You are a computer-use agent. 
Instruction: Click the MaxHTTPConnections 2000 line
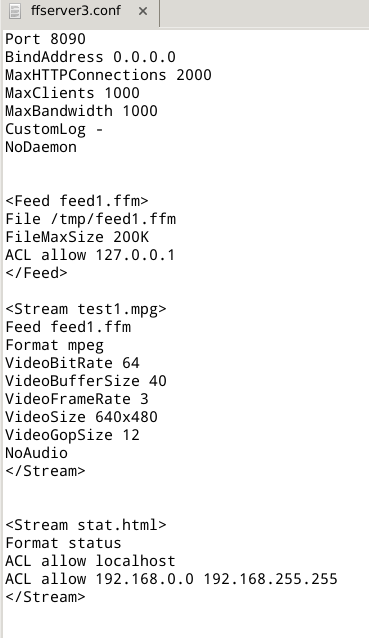pyautogui.click(x=108, y=75)
